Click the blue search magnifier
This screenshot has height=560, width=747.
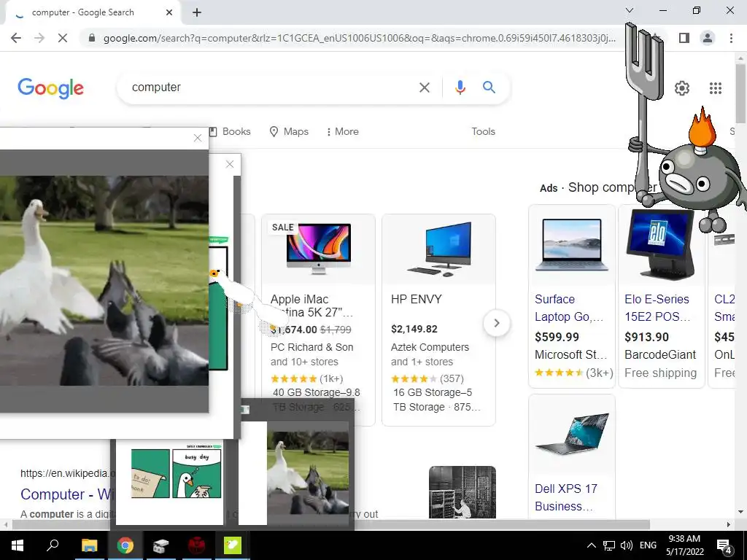(x=489, y=87)
